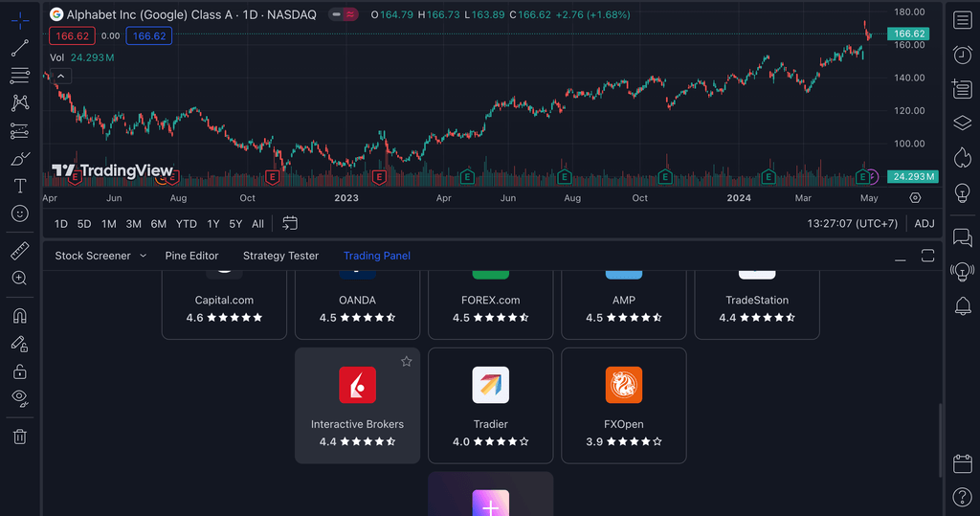Select the Tradier broker card
The image size is (980, 516).
tap(490, 405)
